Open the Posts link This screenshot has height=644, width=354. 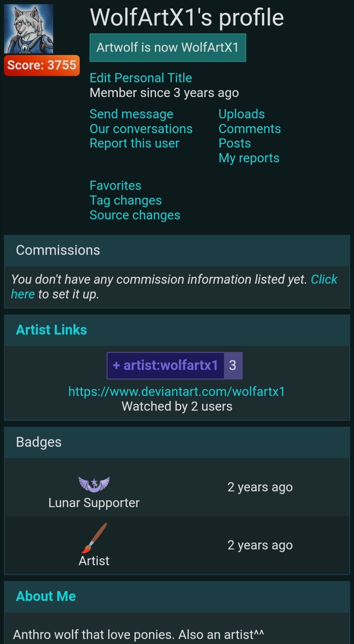[x=235, y=143]
